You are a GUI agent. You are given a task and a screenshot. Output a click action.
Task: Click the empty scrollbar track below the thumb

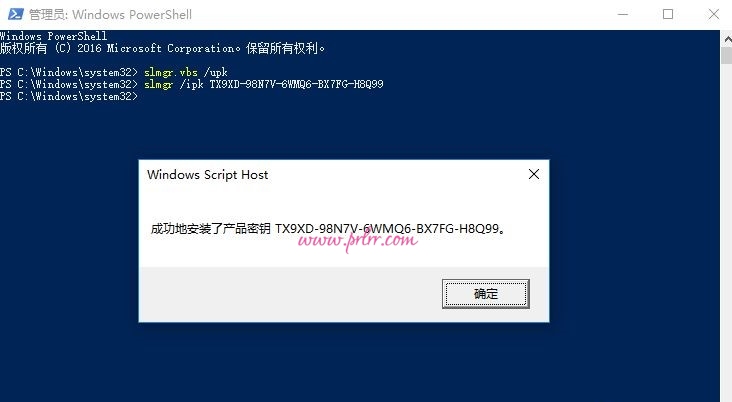(727, 233)
